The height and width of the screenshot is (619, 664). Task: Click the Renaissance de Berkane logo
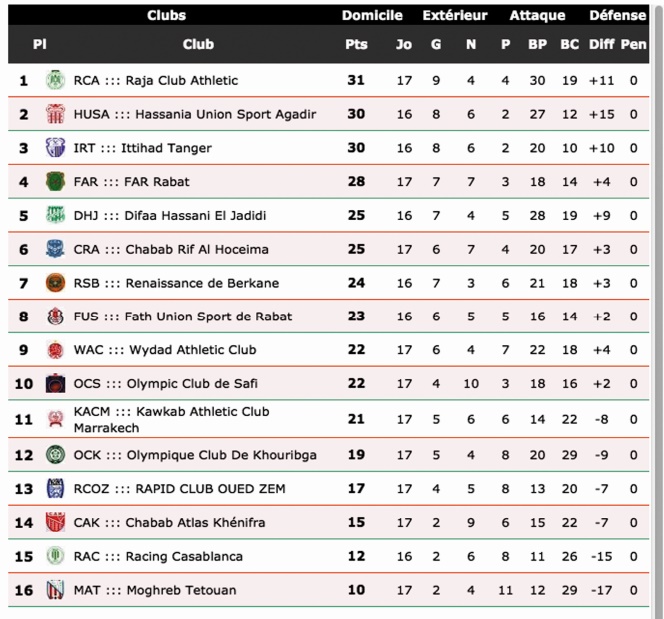(55, 283)
